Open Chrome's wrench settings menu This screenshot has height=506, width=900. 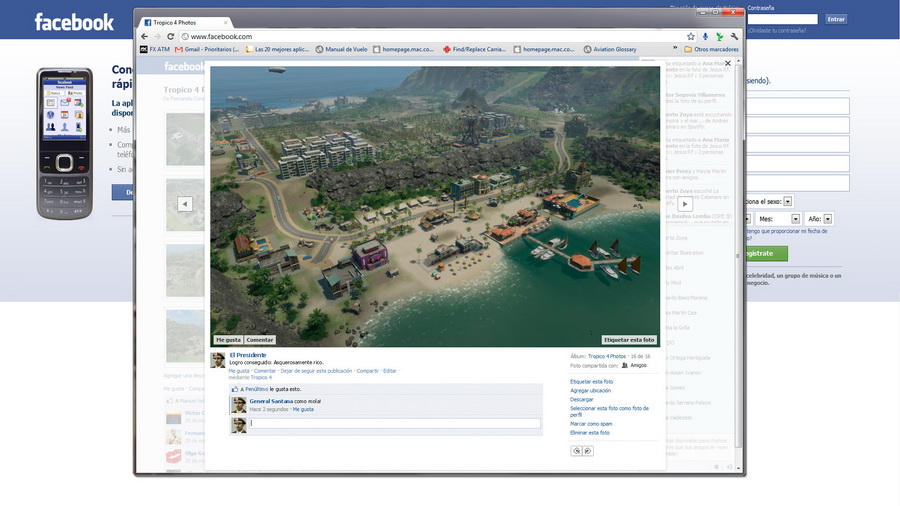[x=734, y=36]
